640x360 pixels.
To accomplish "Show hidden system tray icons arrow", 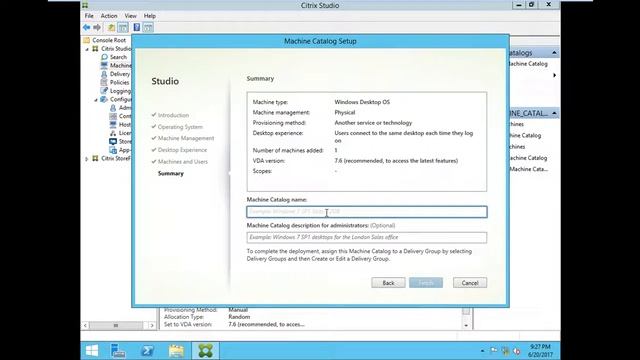I will pos(482,351).
